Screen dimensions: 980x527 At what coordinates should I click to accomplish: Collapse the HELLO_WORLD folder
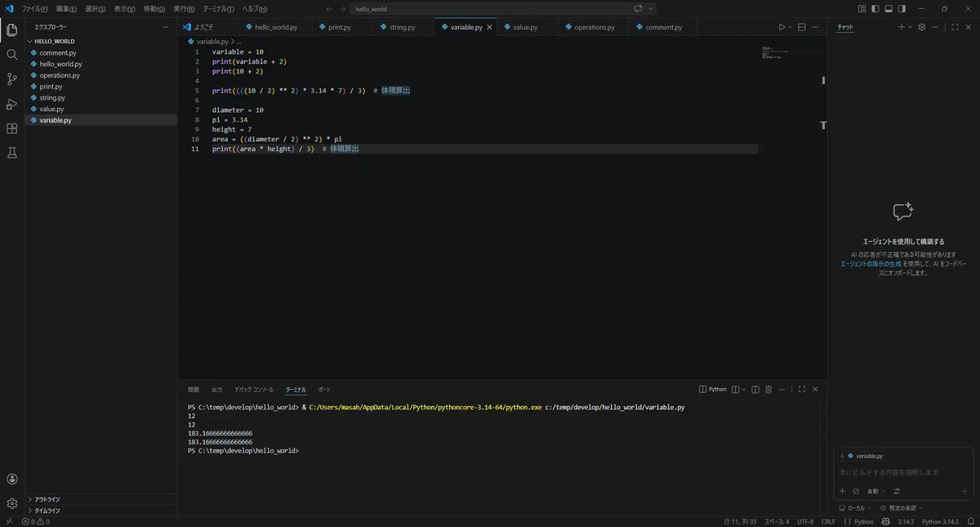(x=55, y=41)
